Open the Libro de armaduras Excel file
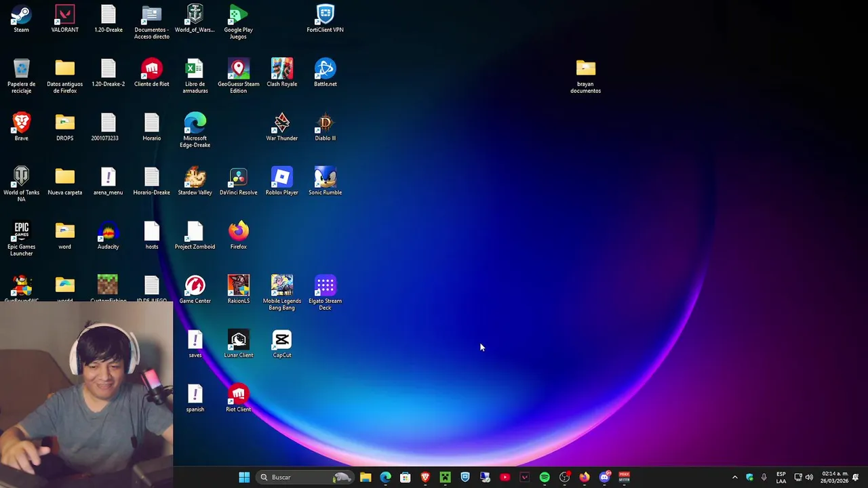The height and width of the screenshot is (488, 868). [x=195, y=76]
